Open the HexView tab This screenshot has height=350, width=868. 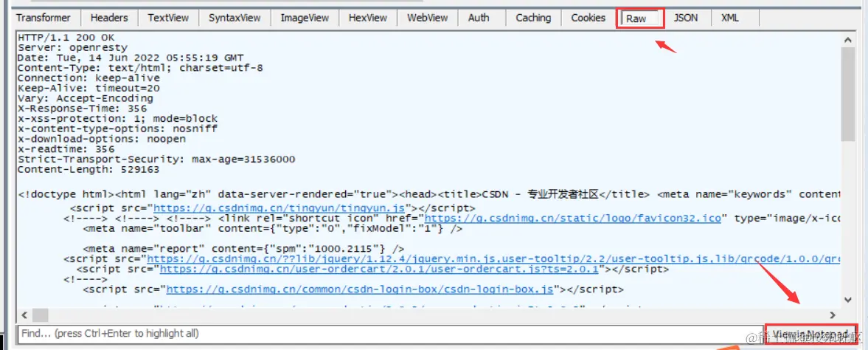coord(367,18)
